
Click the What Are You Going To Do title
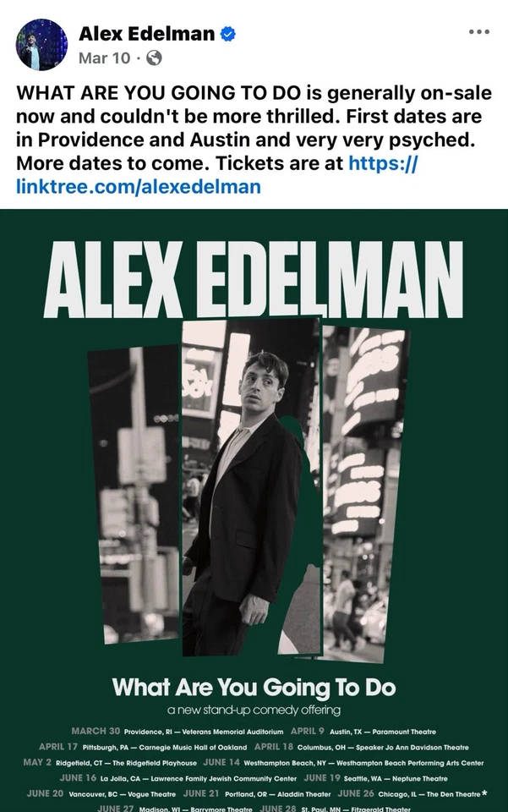(254, 688)
